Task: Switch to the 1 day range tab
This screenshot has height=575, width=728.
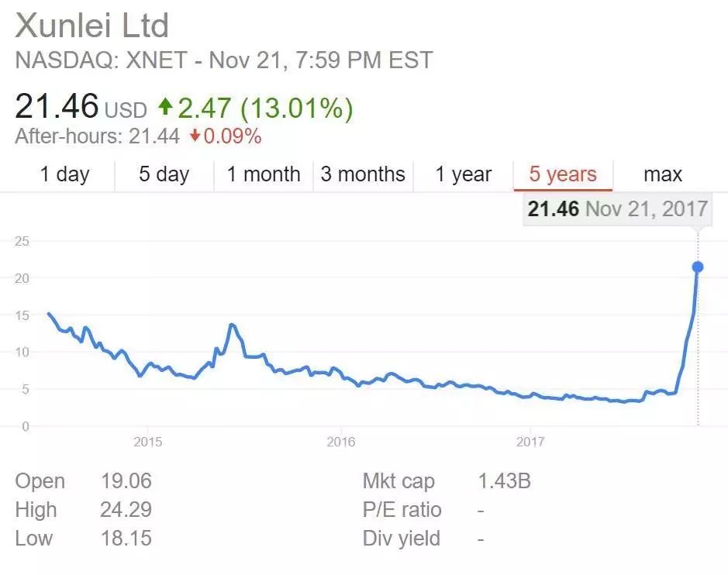Action: (x=64, y=174)
